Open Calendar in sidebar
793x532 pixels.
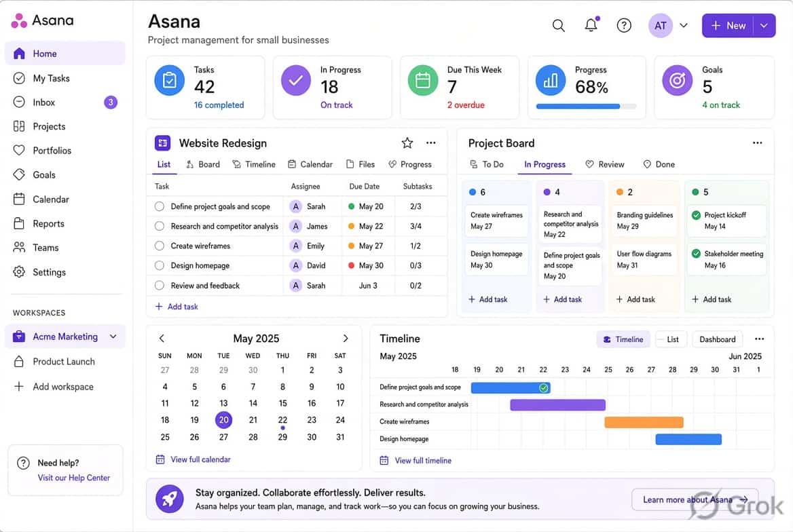pyautogui.click(x=65, y=199)
